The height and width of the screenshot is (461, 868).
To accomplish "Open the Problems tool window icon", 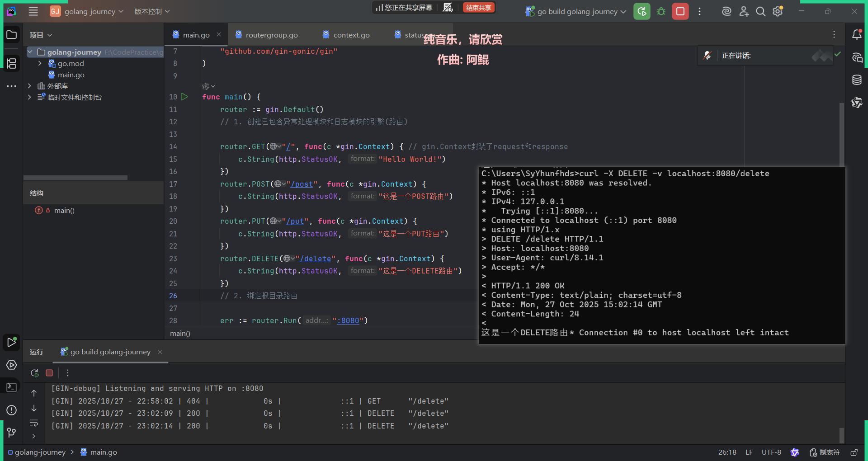I will click(12, 410).
